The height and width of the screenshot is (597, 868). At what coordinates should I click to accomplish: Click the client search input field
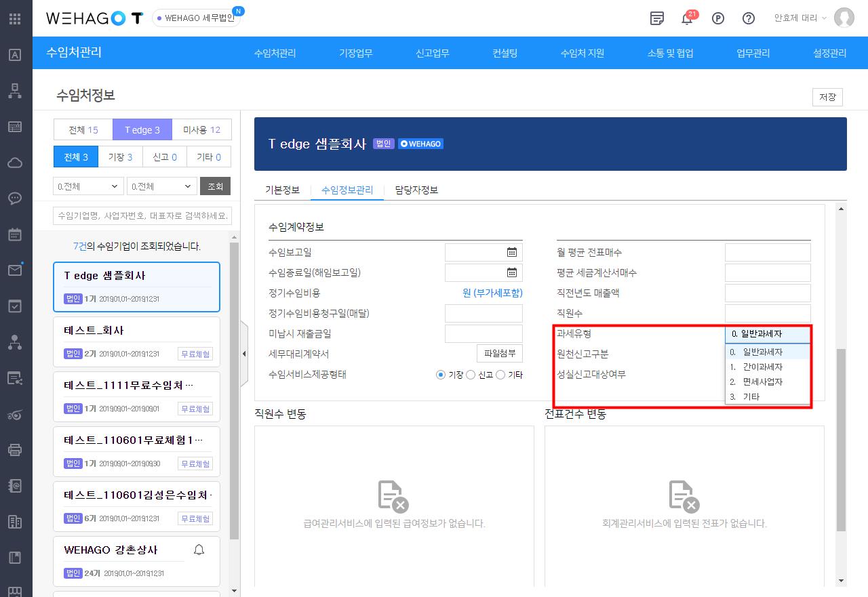(142, 215)
